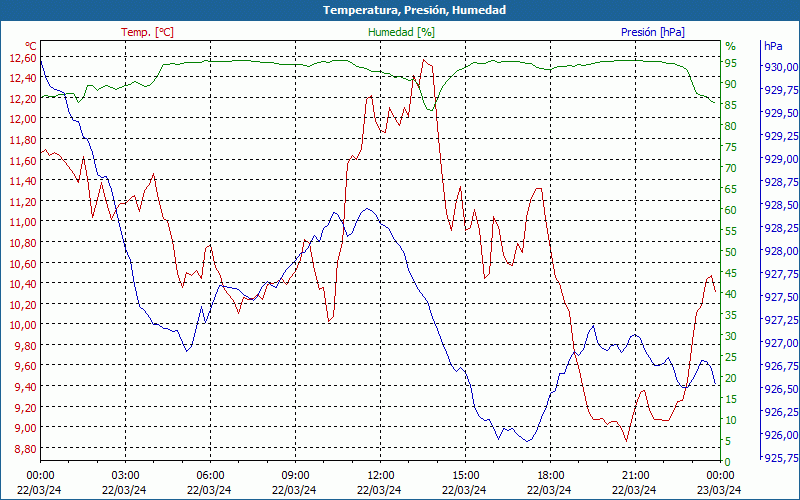
Task: Choose the 930,00 pressure axis value
Action: coord(781,67)
